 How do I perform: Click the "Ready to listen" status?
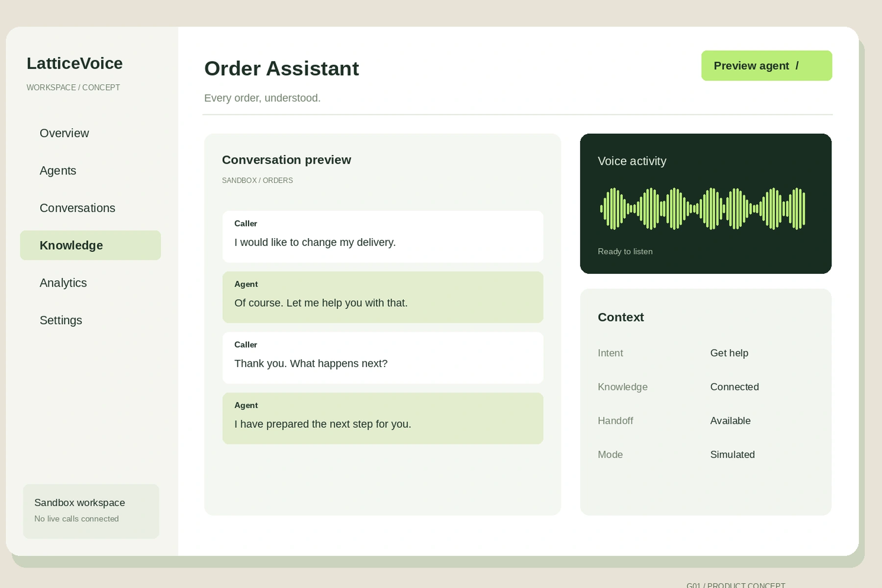tap(625, 251)
